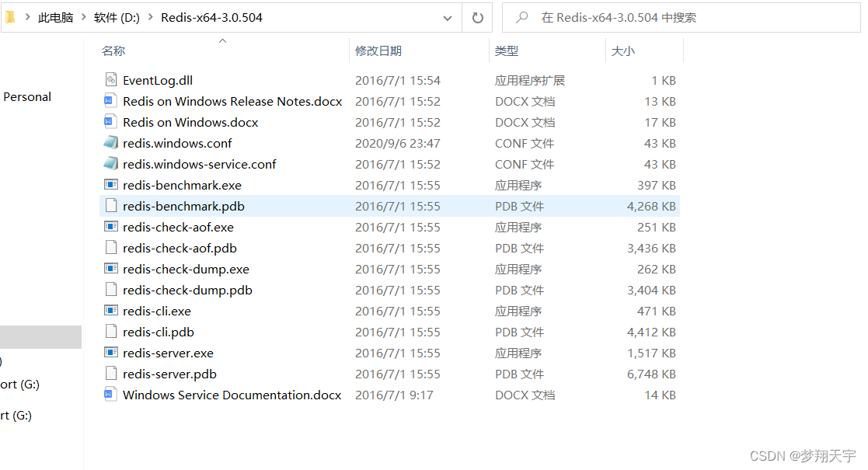This screenshot has width=868, height=470.
Task: Click the redis-cli.pdb file icon
Action: [111, 332]
